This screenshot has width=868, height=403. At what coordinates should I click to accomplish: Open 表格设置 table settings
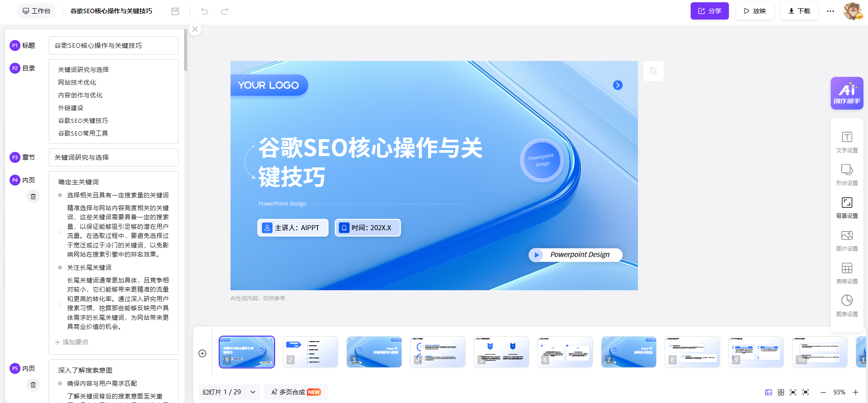point(847,273)
